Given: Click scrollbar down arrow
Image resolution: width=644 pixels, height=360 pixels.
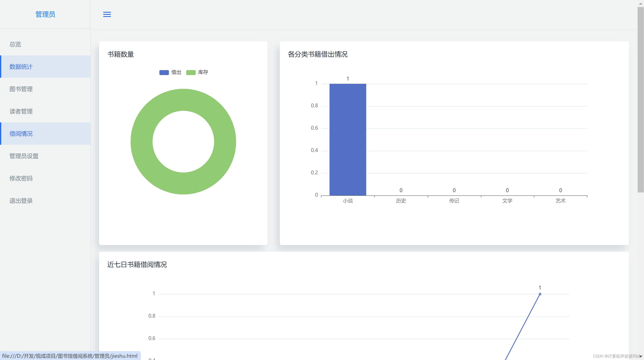Looking at the screenshot, I should click(640, 356).
